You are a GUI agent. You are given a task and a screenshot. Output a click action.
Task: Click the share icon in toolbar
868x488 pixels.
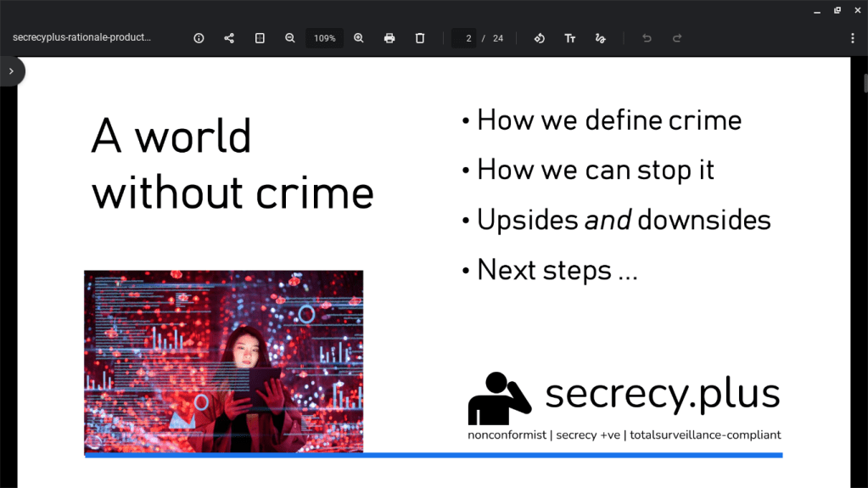(229, 38)
